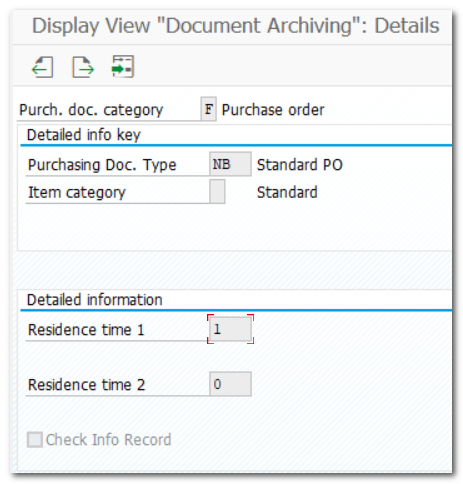Select the 'Residence time 1' label

click(86, 330)
